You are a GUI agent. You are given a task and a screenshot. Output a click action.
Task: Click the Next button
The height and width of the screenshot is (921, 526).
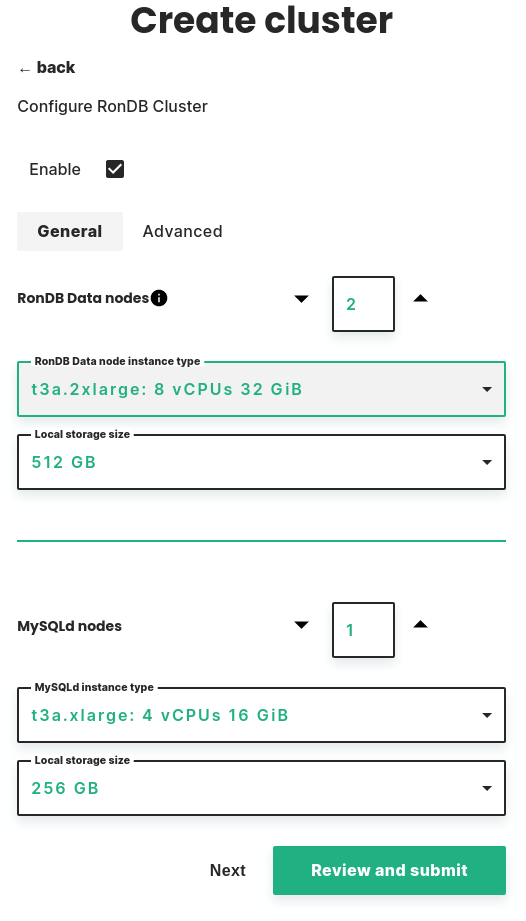tap(228, 870)
